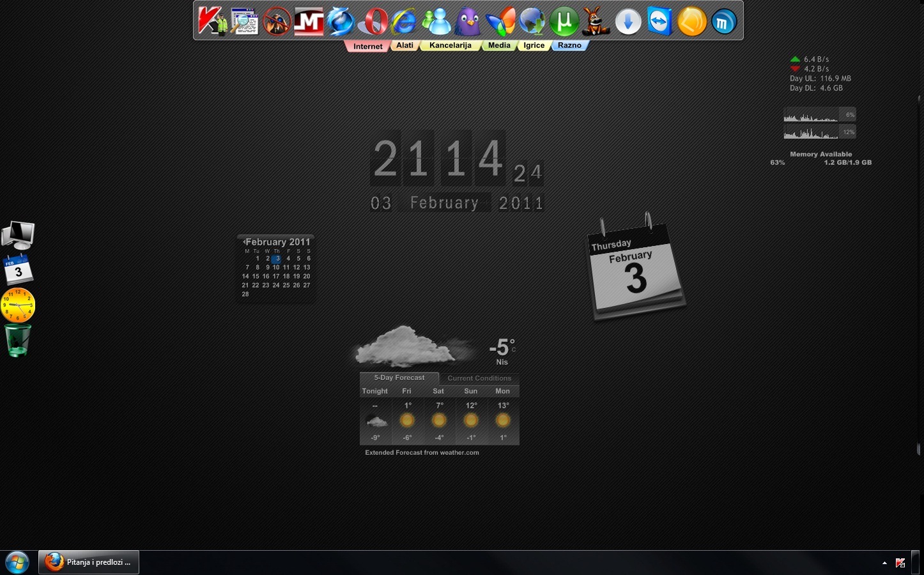Launch TeamViewer from the dock
The height and width of the screenshot is (575, 924).
pyautogui.click(x=660, y=21)
